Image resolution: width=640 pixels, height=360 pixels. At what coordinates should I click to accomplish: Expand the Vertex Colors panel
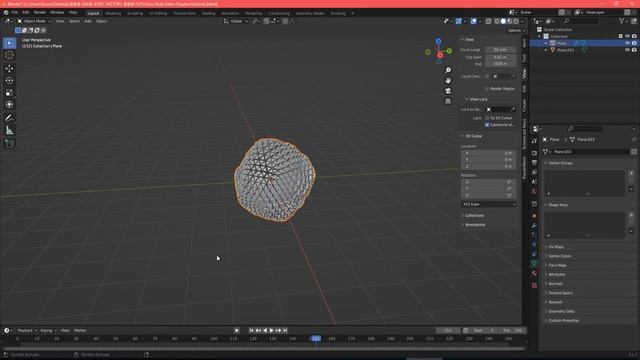pyautogui.click(x=560, y=256)
